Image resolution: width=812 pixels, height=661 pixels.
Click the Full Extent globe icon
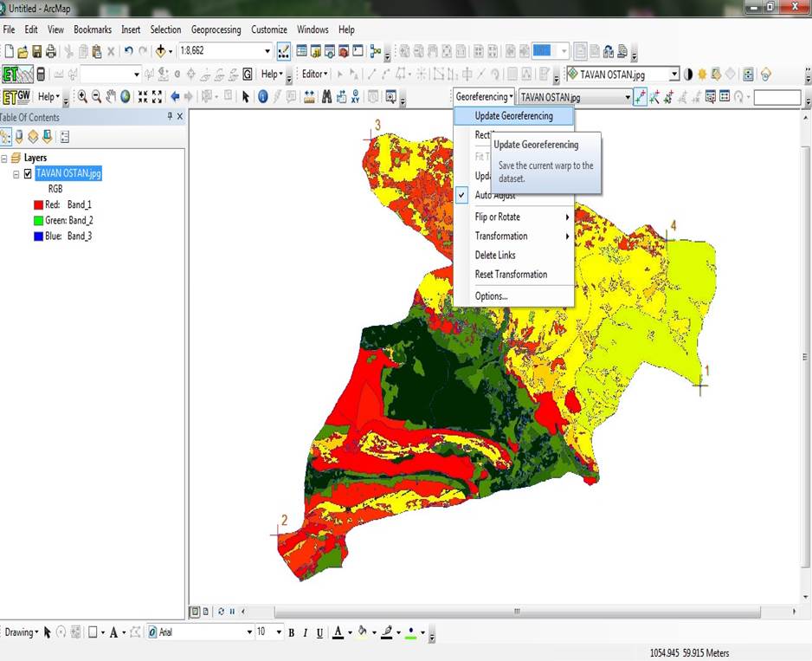click(x=126, y=97)
